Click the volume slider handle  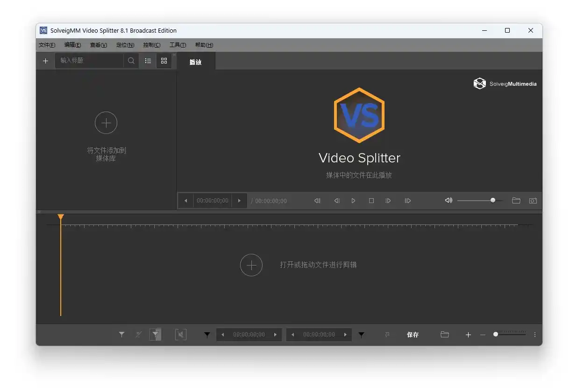[x=493, y=200]
